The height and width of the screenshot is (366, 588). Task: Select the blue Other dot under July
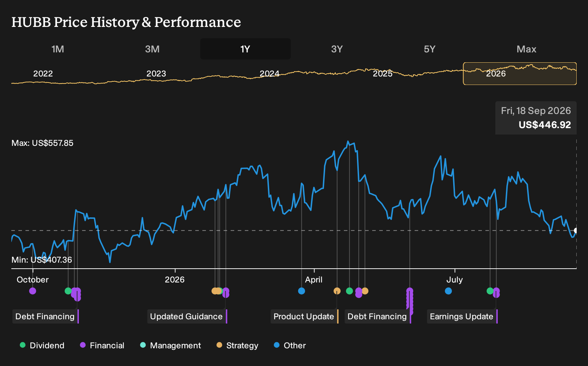coord(448,291)
